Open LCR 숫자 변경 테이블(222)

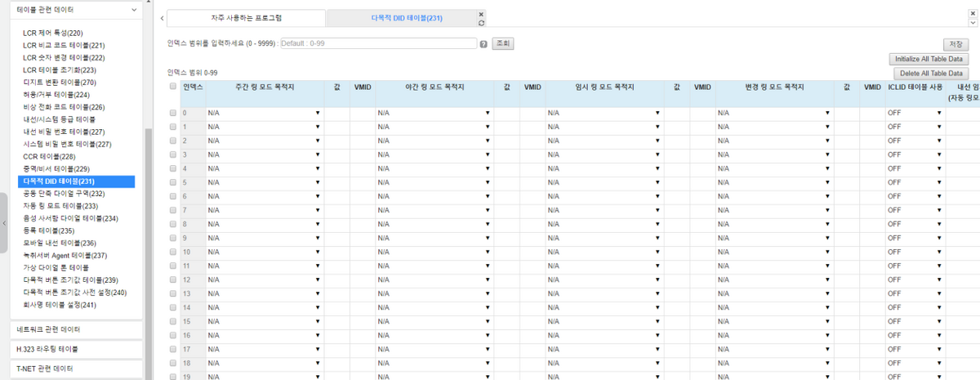[x=64, y=58]
